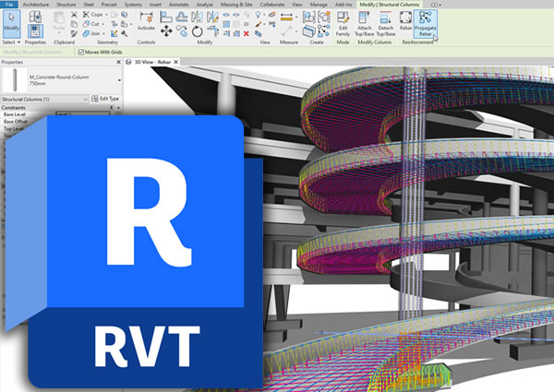Screen dimensions: 554x392
Task: Click the red X Delete icon
Action: click(247, 33)
